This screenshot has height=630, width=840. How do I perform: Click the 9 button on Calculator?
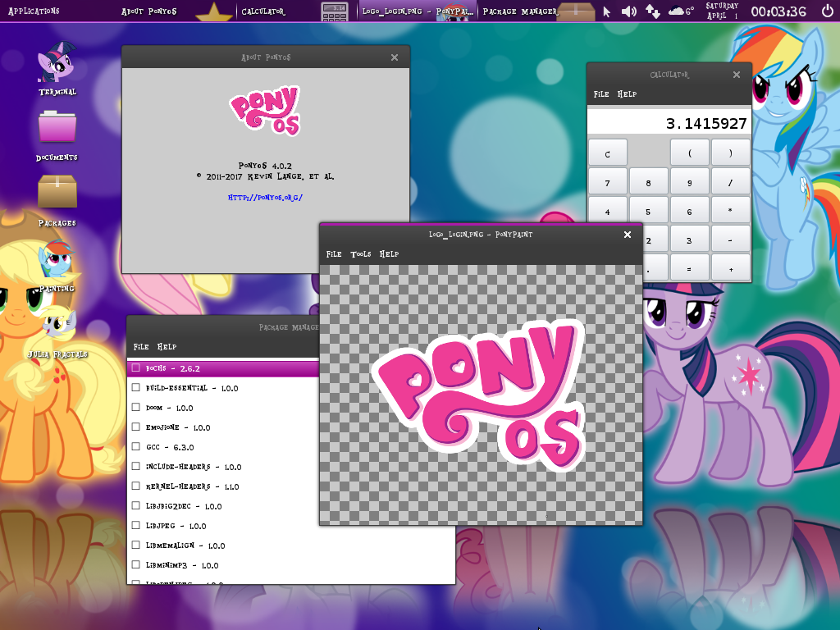click(689, 182)
